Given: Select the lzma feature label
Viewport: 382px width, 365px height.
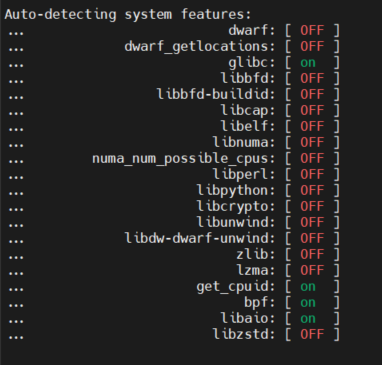Looking at the screenshot, I should pos(256,270).
